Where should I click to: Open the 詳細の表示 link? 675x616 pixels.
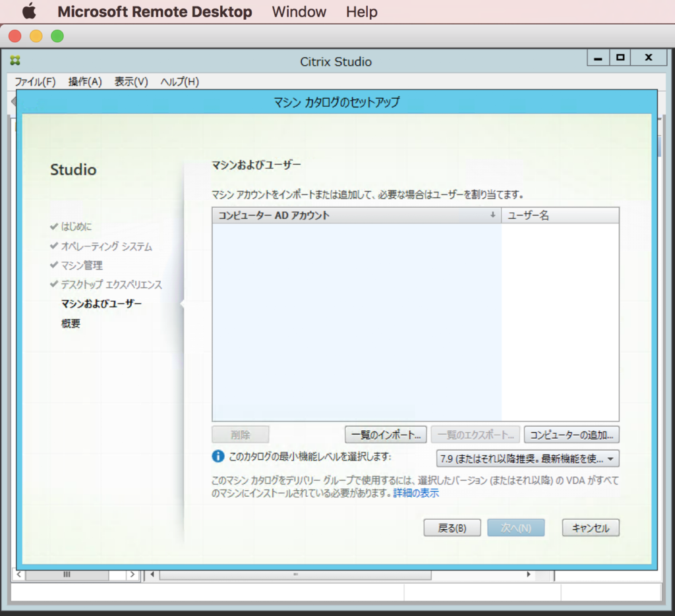tap(416, 493)
